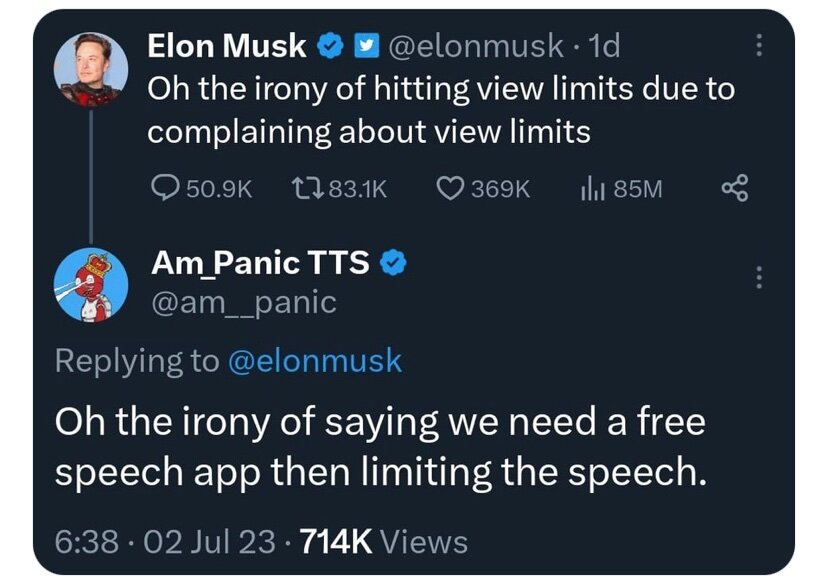
Task: Open more options on Am_Panic's reply
Action: coord(757,277)
